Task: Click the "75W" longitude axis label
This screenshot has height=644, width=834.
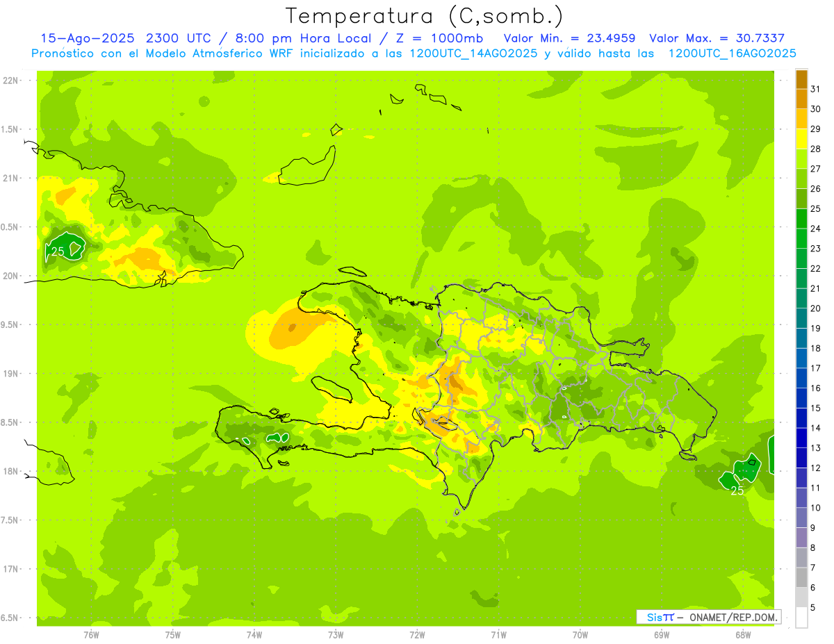Action: coord(173,634)
